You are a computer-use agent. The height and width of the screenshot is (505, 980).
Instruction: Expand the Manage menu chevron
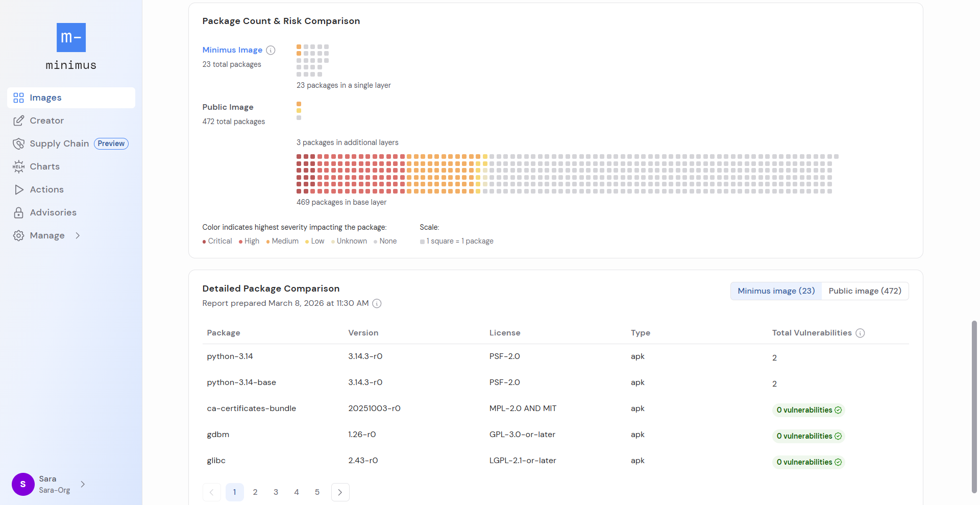tap(78, 235)
